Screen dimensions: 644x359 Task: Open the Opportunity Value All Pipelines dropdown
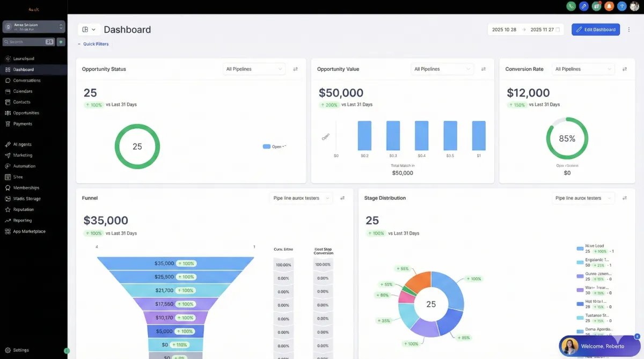[443, 69]
